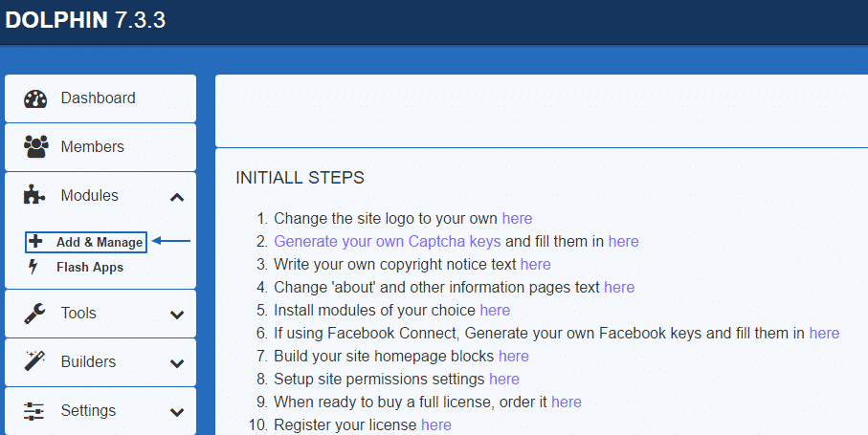This screenshot has width=868, height=435.
Task: Expand the Tools menu chevron
Action: click(x=177, y=315)
